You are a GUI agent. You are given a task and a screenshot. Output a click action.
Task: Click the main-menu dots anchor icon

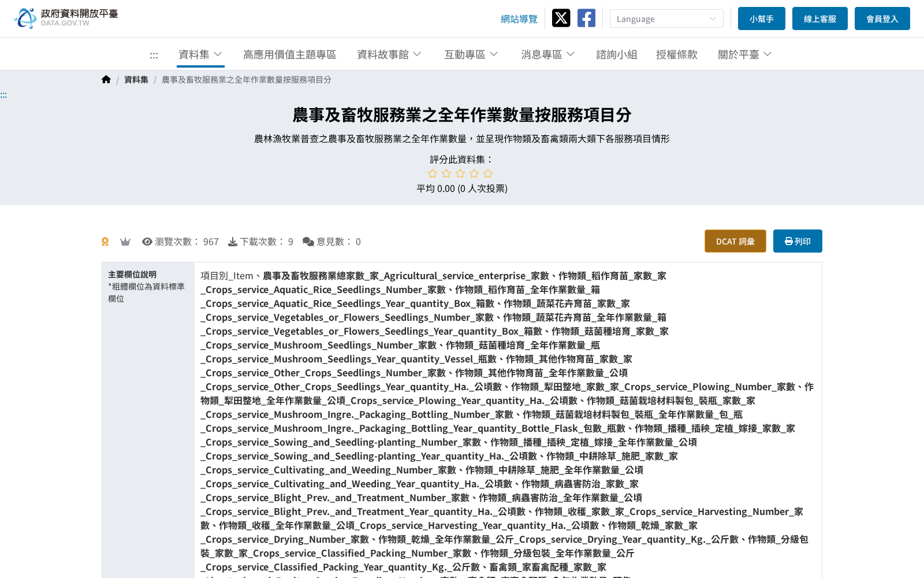[x=154, y=55]
